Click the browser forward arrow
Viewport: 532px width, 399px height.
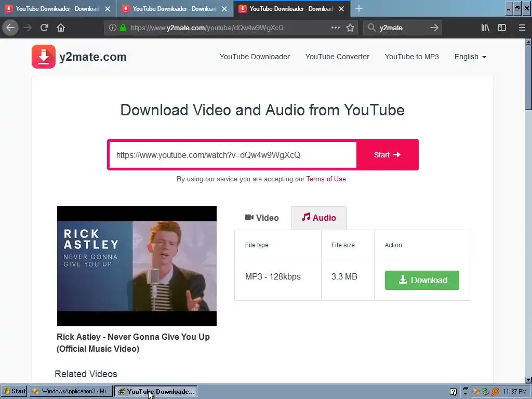28,28
